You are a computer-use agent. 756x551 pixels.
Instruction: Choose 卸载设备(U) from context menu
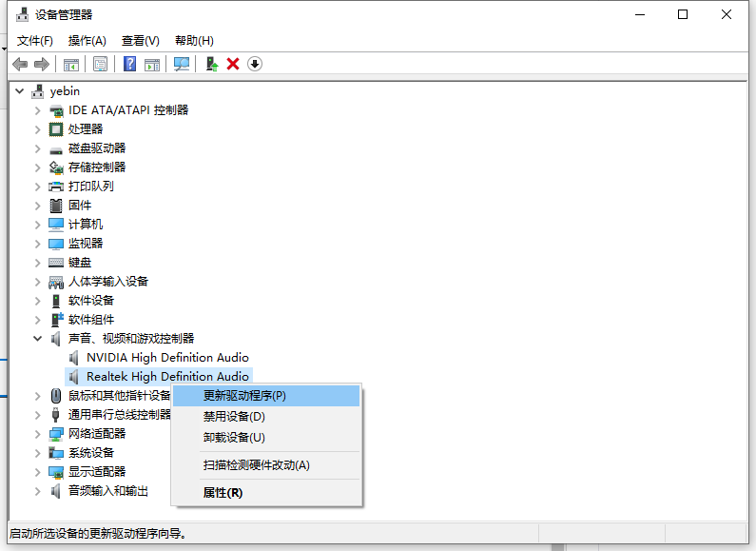click(x=234, y=438)
